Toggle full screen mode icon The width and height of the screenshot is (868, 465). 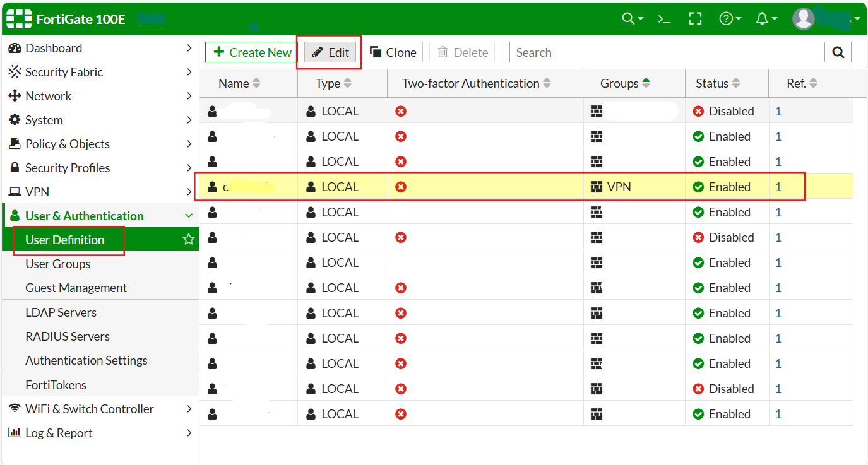click(x=695, y=19)
